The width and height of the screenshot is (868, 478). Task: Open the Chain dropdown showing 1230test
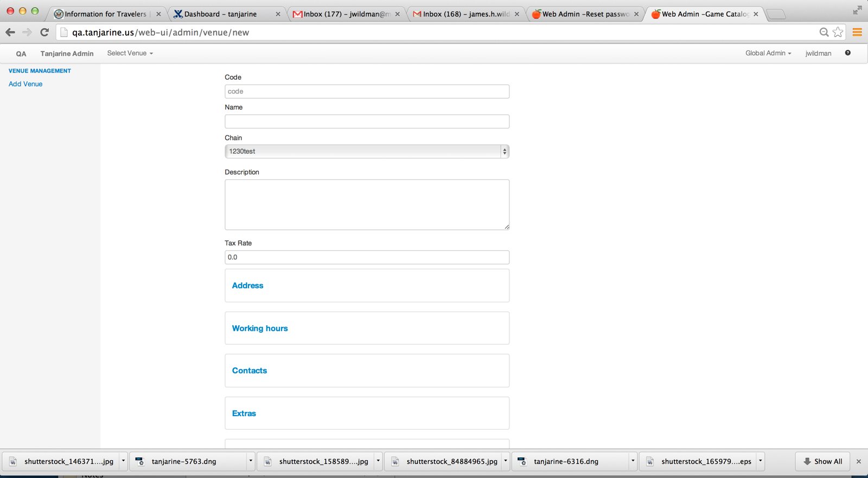pyautogui.click(x=367, y=151)
